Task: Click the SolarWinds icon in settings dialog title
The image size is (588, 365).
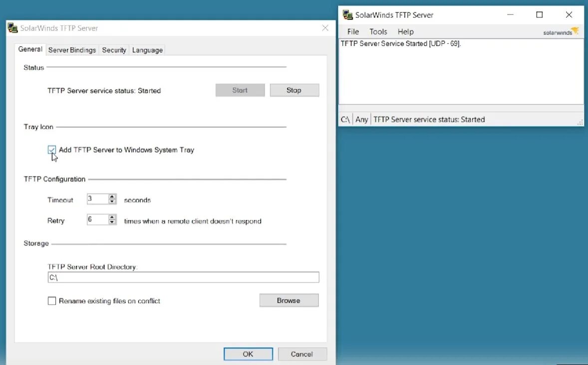Action: click(13, 28)
